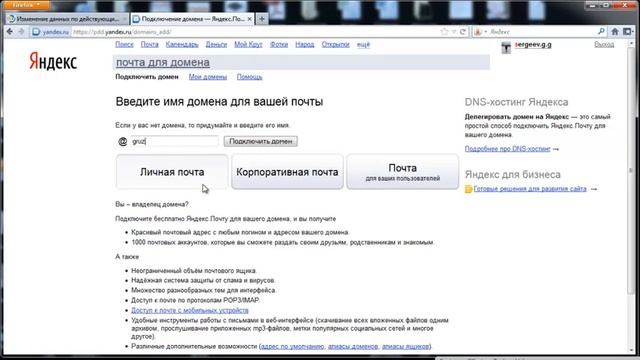
Task: Click the почта для домена heading link
Action: point(163,62)
